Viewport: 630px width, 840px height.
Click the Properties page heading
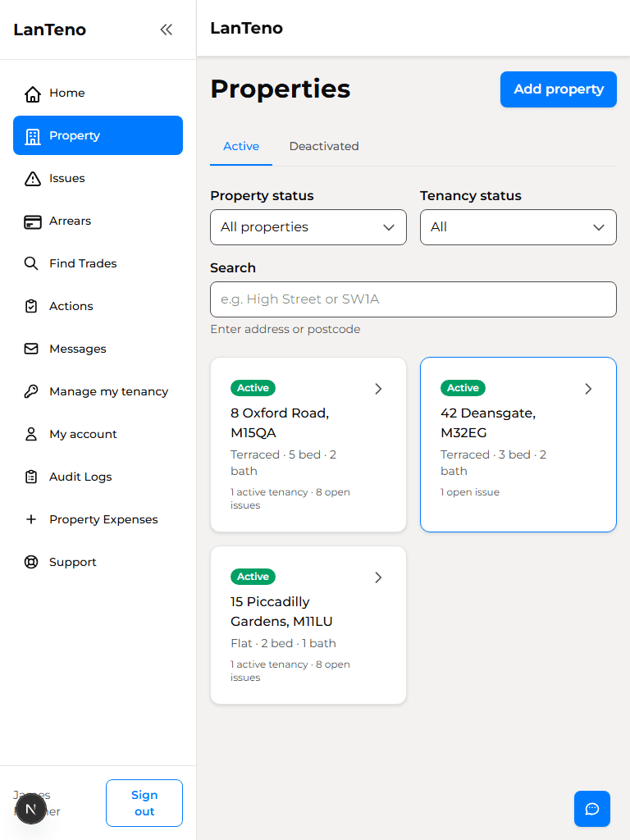(281, 89)
